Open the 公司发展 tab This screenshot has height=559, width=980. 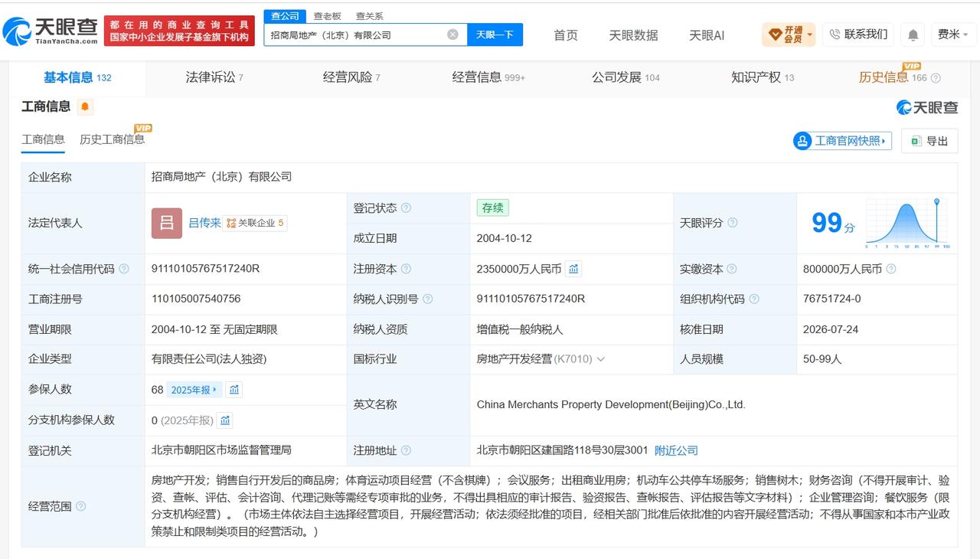[626, 77]
